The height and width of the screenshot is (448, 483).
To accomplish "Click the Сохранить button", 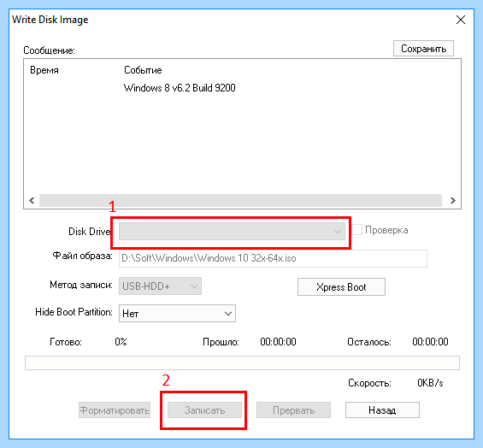I will 423,49.
